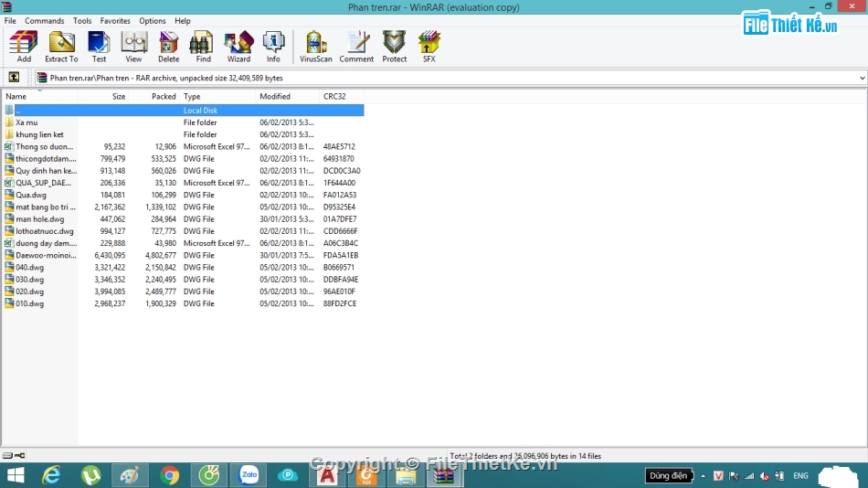Select Quy dinh han ke file
Viewport: 868px width, 488px height.
184,171
